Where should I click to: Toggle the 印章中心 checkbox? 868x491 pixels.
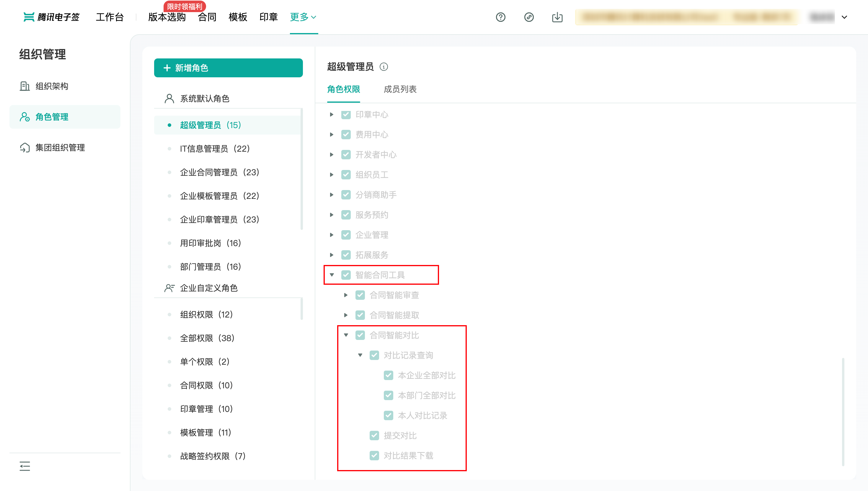coord(346,115)
